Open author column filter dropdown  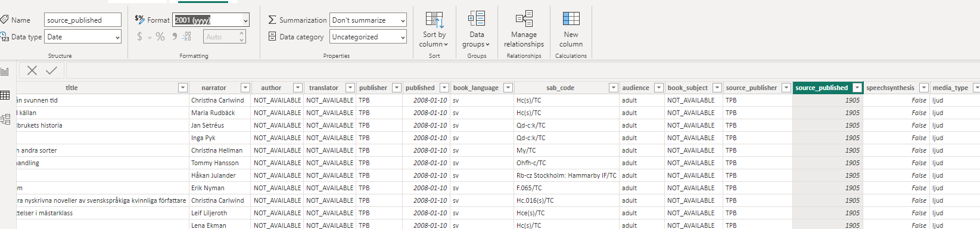(298, 88)
